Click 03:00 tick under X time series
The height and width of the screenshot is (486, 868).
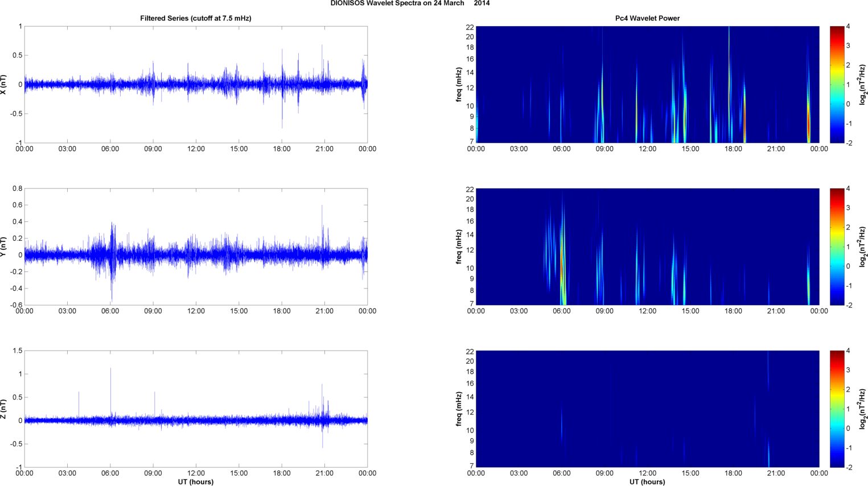coord(67,149)
